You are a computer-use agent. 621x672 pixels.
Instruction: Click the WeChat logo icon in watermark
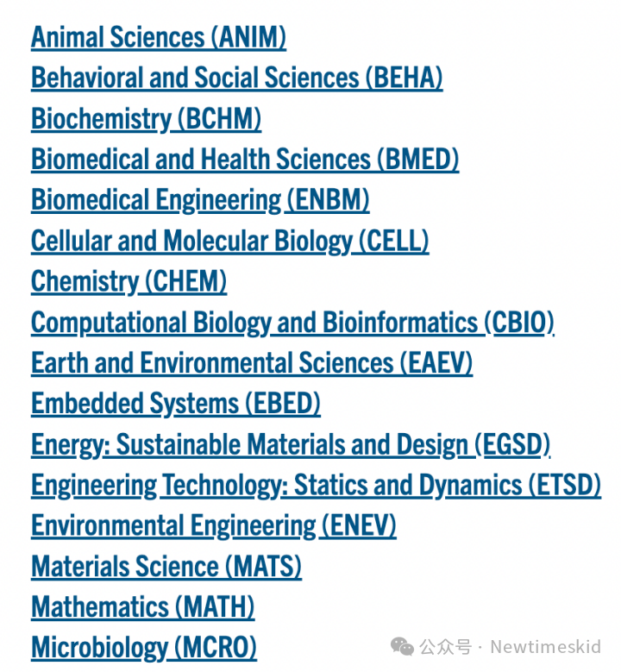[x=402, y=647]
